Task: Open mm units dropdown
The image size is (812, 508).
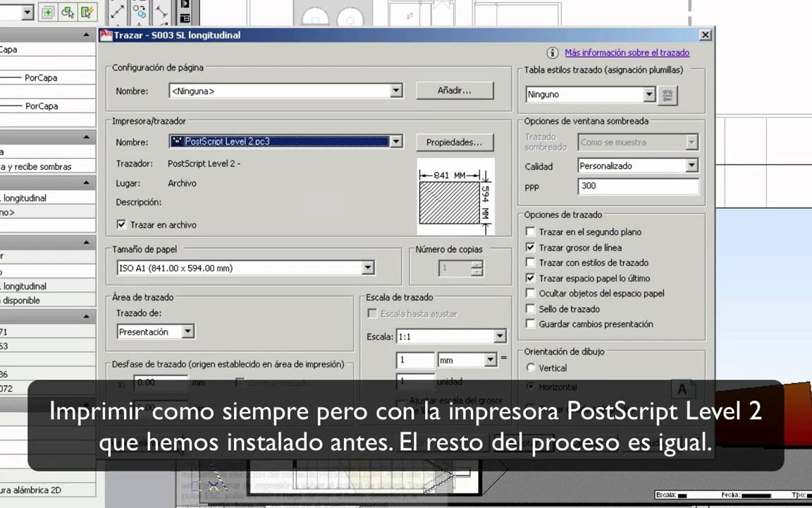Action: click(491, 359)
